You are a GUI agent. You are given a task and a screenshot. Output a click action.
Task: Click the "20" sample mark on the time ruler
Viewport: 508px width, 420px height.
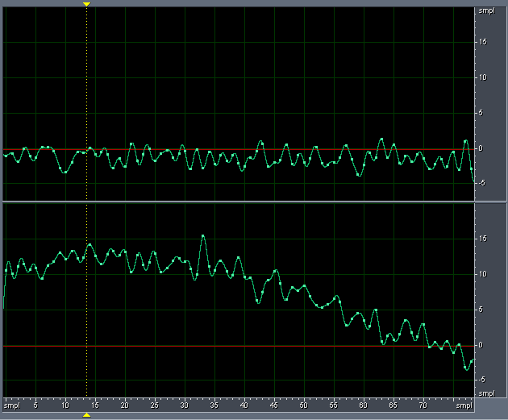click(125, 405)
